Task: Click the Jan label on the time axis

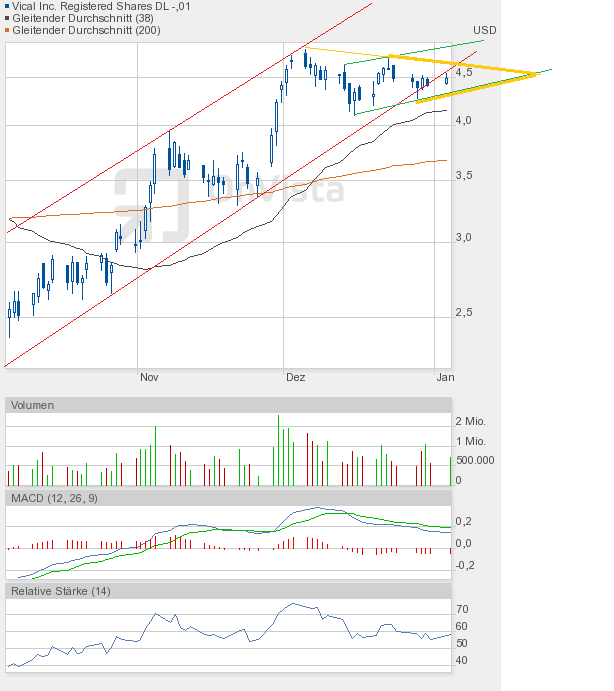Action: tap(445, 377)
